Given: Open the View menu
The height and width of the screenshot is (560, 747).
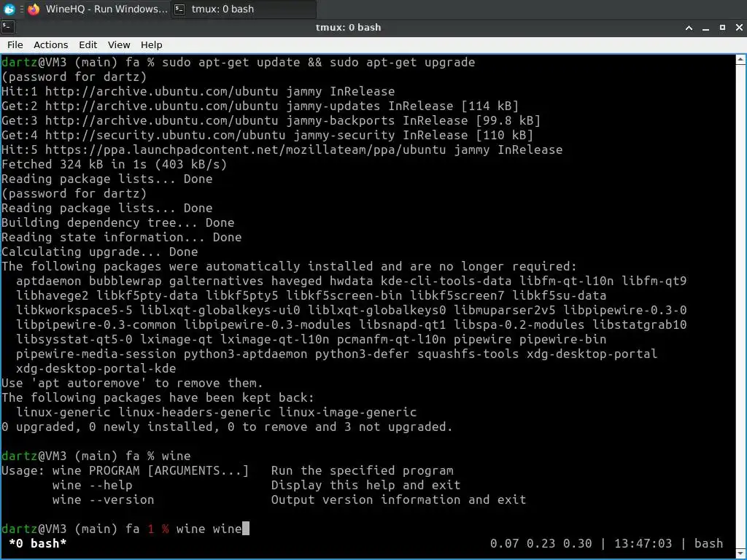Looking at the screenshot, I should point(119,44).
